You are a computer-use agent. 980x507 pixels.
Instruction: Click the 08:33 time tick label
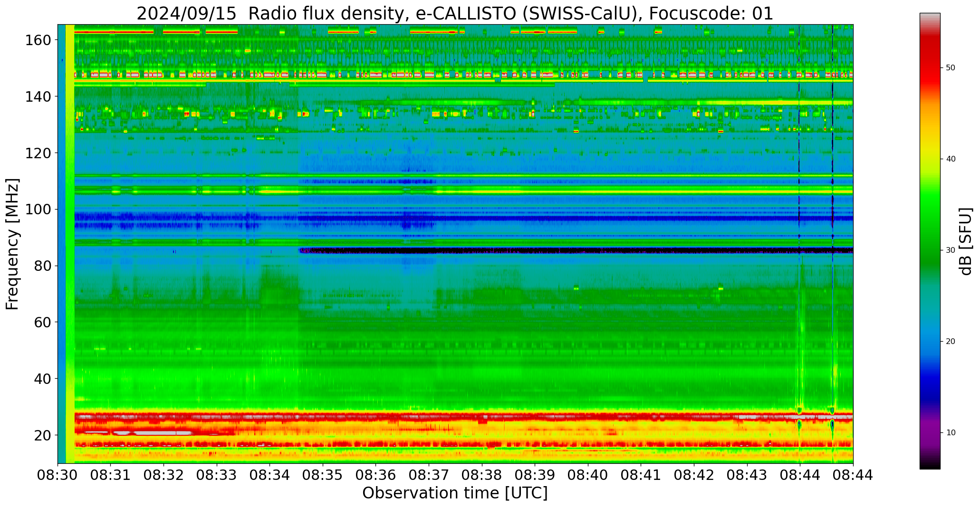[217, 475]
